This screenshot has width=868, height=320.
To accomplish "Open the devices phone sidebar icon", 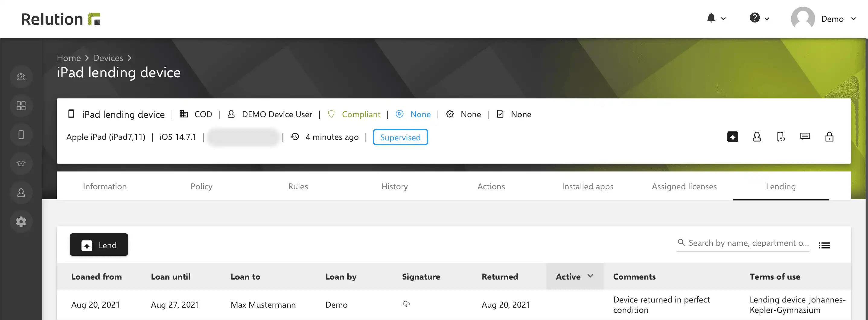I will pos(21,135).
